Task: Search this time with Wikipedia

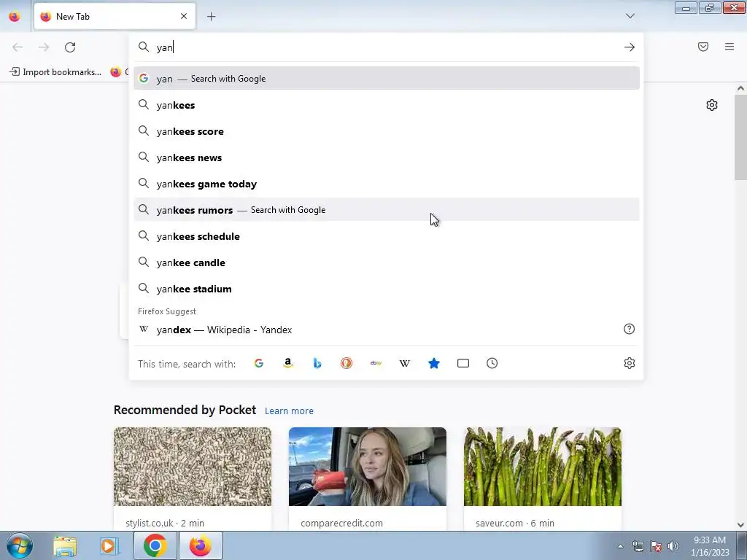Action: 404,363
